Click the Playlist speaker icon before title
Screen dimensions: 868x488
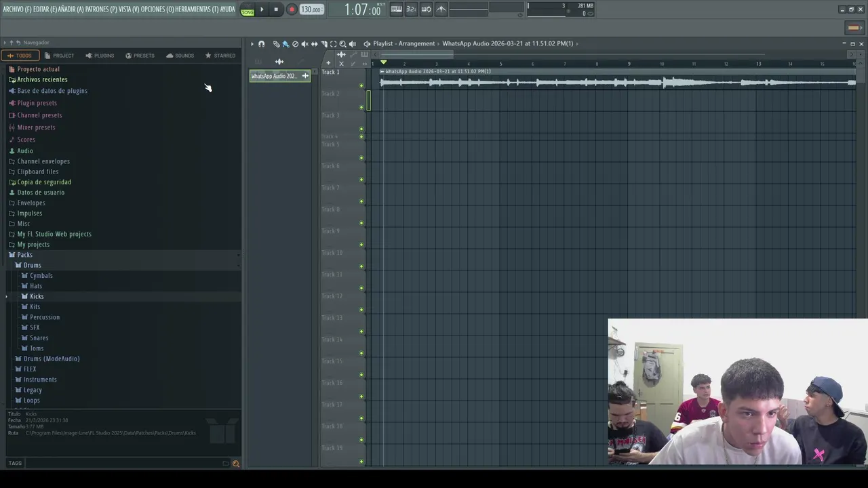(x=367, y=44)
